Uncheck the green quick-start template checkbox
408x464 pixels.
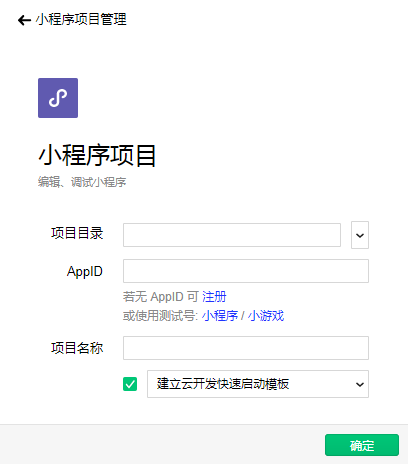click(130, 384)
